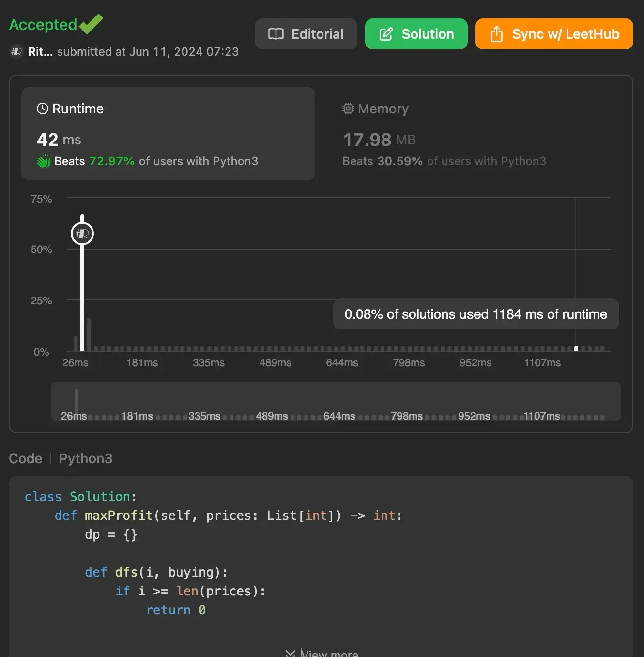Collapse the runtime distribution tooltip
This screenshot has width=644, height=657.
476,314
